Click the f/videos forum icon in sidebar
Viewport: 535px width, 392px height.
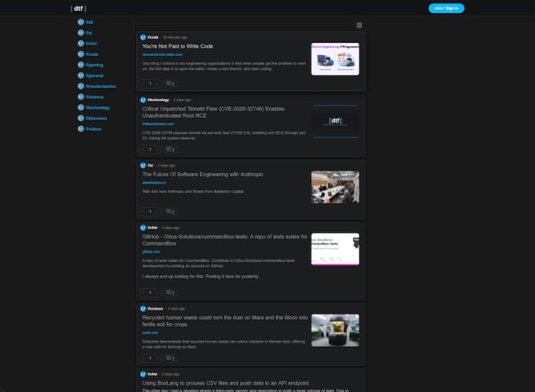point(81,128)
